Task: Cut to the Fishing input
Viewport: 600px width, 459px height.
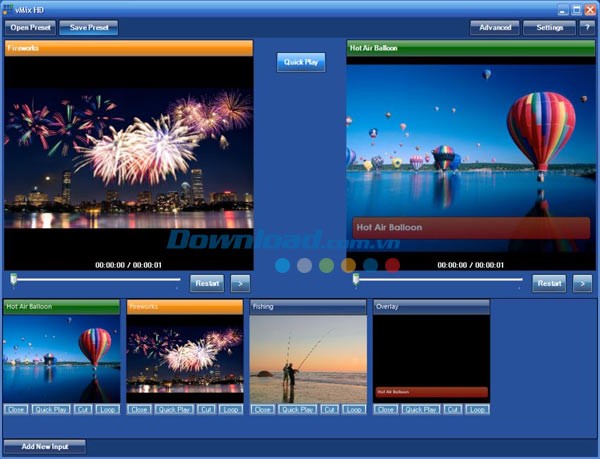Action: pyautogui.click(x=329, y=409)
